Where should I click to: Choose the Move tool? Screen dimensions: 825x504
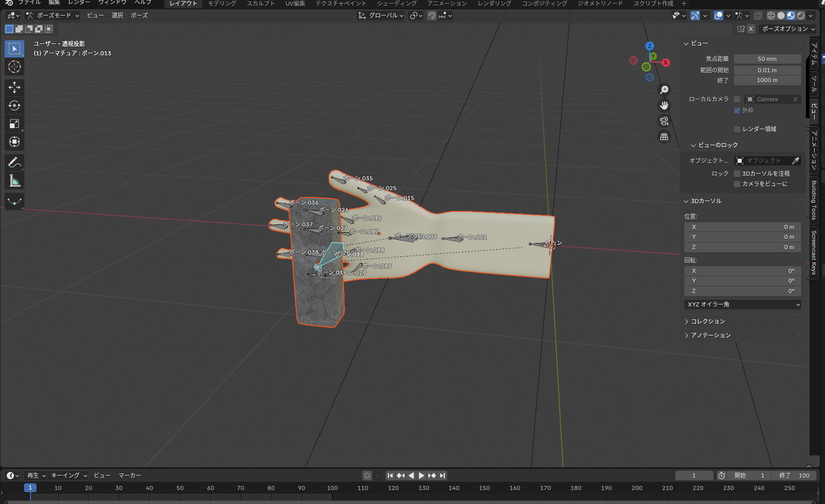14,87
